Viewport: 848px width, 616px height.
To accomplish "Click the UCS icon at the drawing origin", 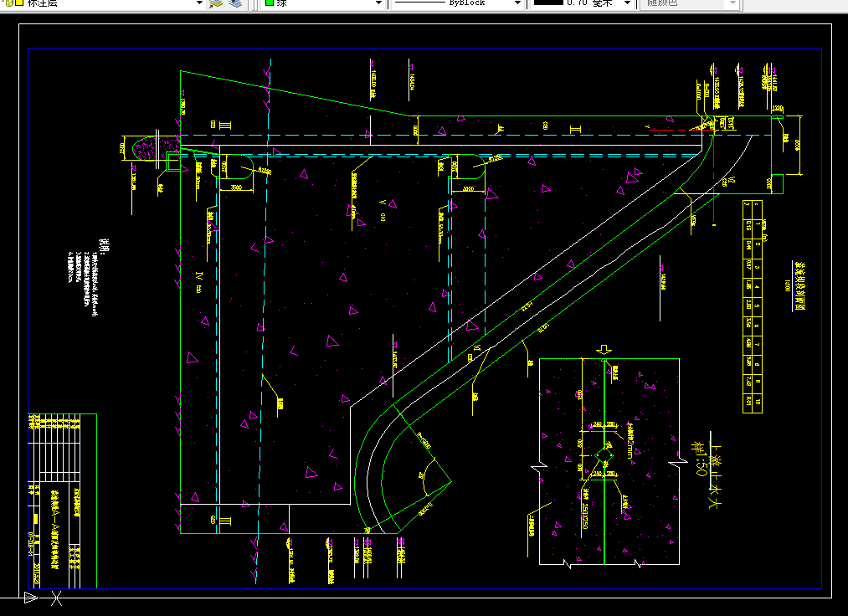I will pos(44,598).
